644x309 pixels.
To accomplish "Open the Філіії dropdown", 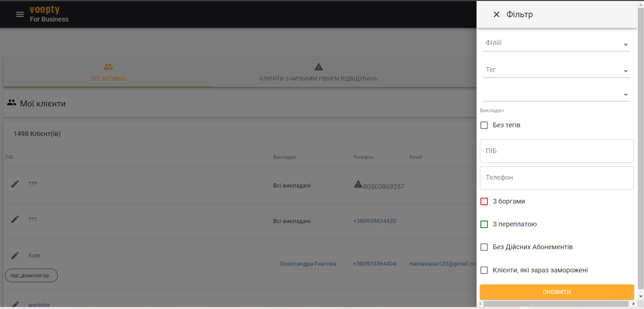I will (625, 44).
